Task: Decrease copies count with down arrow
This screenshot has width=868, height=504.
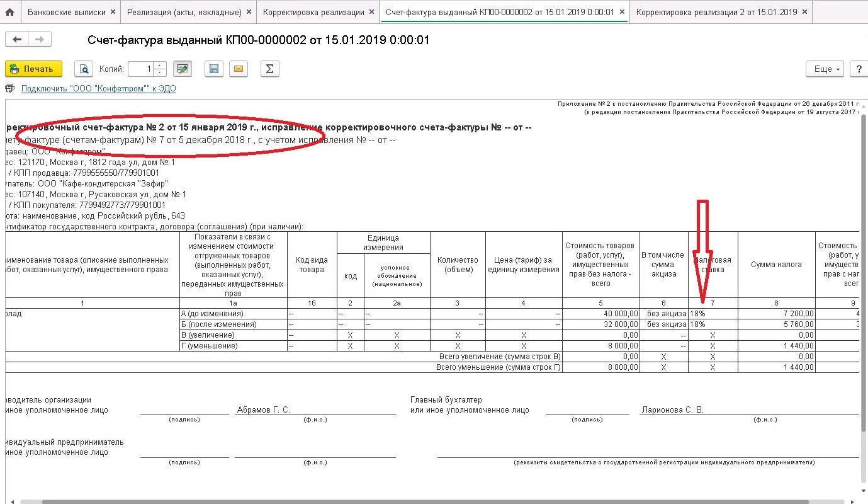Action: click(x=160, y=72)
